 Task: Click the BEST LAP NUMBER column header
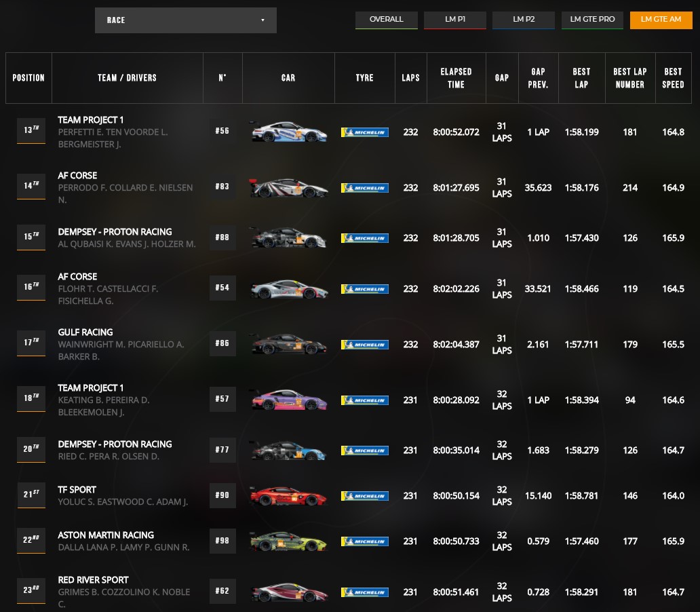(630, 78)
